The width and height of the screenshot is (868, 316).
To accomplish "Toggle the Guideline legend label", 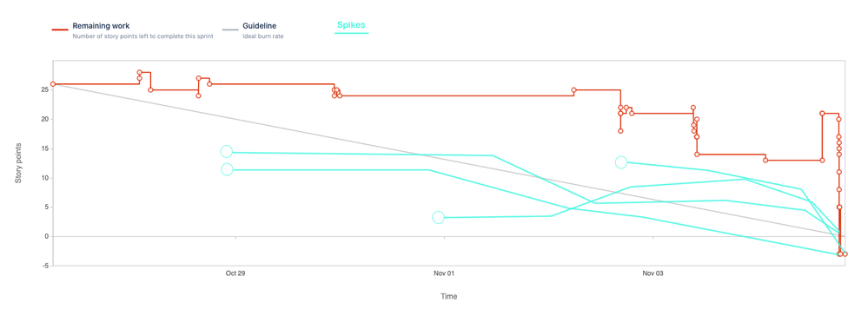I will pos(260,26).
